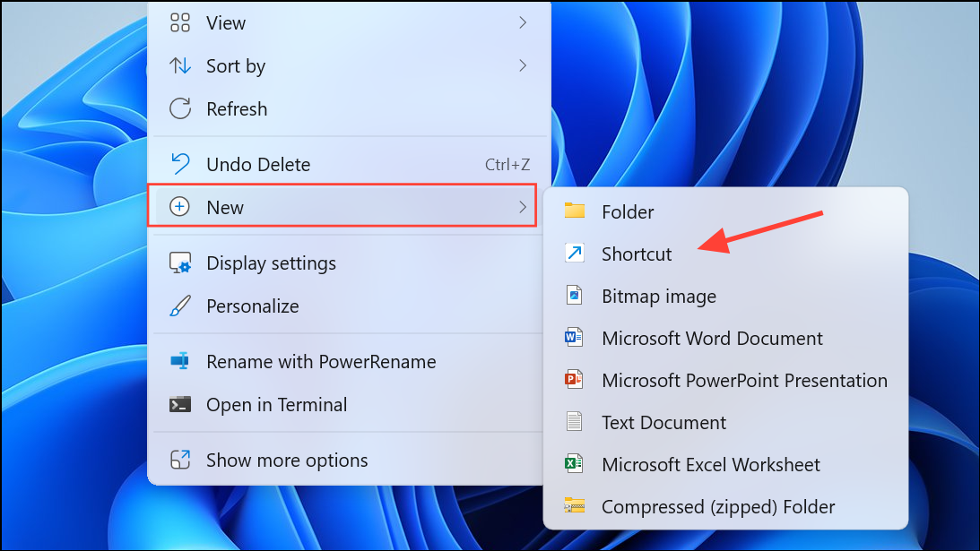This screenshot has height=551, width=980.
Task: Select Shortcut from the New submenu
Action: tap(637, 254)
